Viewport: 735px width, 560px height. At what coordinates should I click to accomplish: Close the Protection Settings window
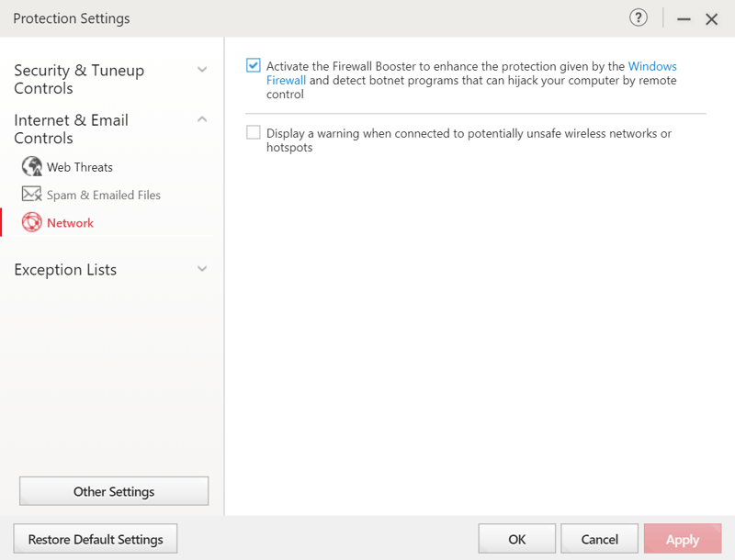coord(711,19)
